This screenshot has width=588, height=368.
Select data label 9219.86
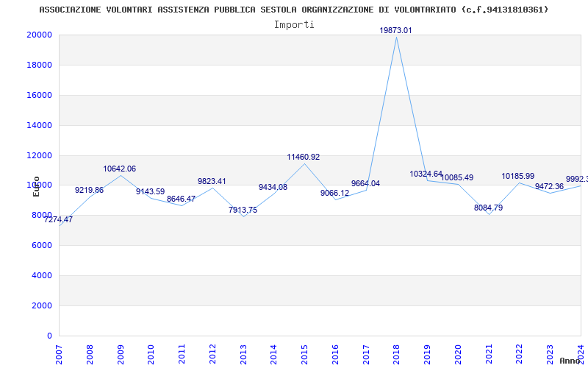pos(89,190)
